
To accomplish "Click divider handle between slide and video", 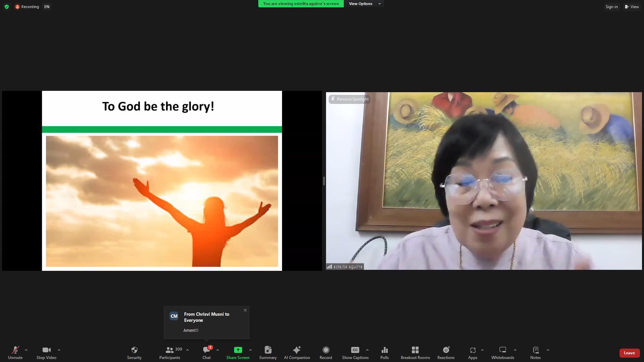I will pyautogui.click(x=324, y=181).
